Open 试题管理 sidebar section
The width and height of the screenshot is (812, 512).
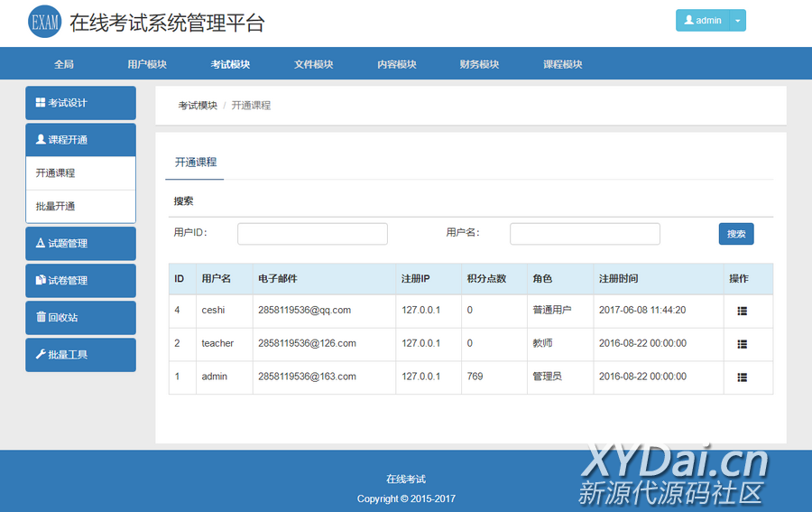[x=80, y=244]
